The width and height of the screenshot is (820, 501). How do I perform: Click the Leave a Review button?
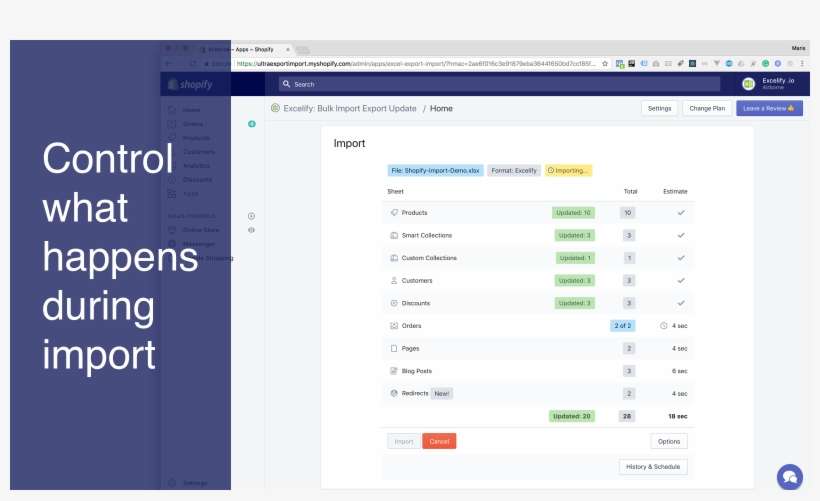click(x=769, y=108)
